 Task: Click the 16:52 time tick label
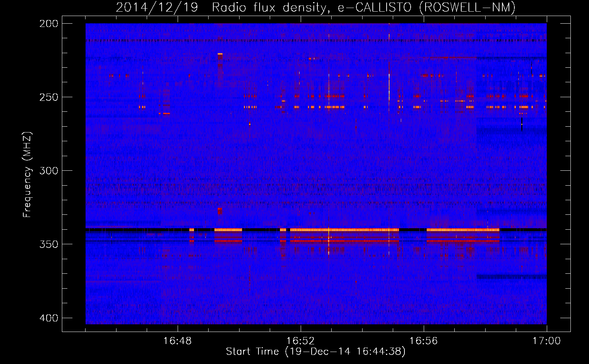click(x=301, y=341)
